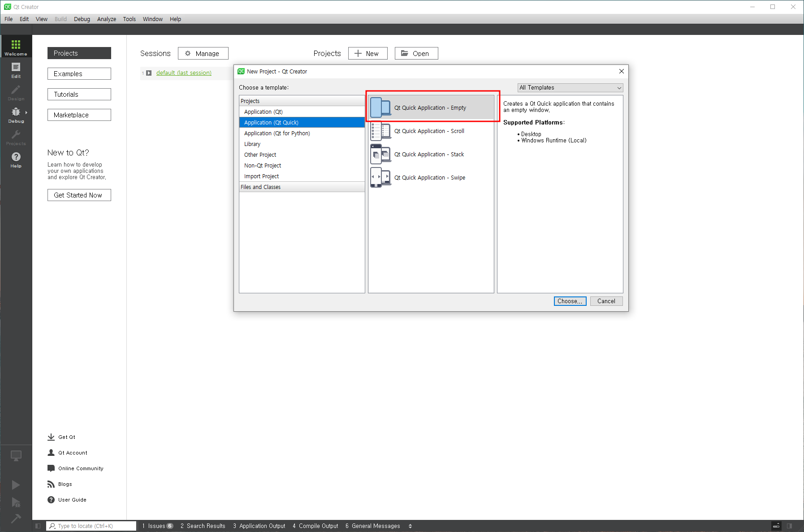Click the Run with debugger icon
804x532 pixels.
pos(16,502)
